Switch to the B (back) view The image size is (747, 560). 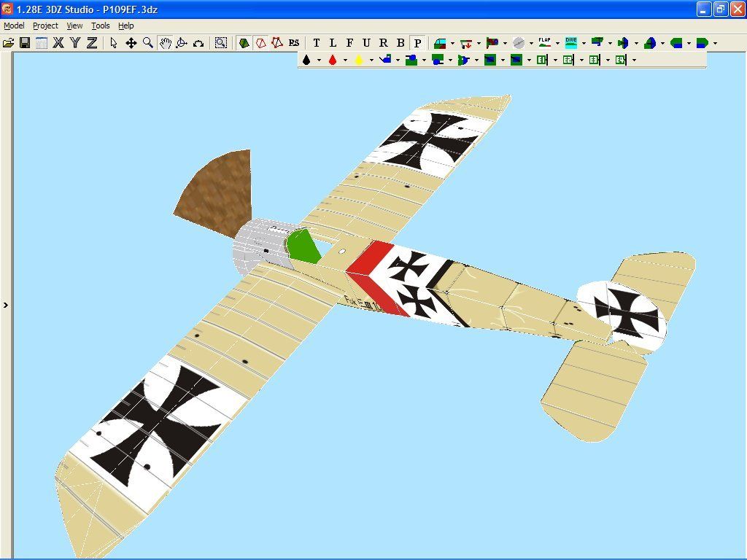(x=400, y=43)
